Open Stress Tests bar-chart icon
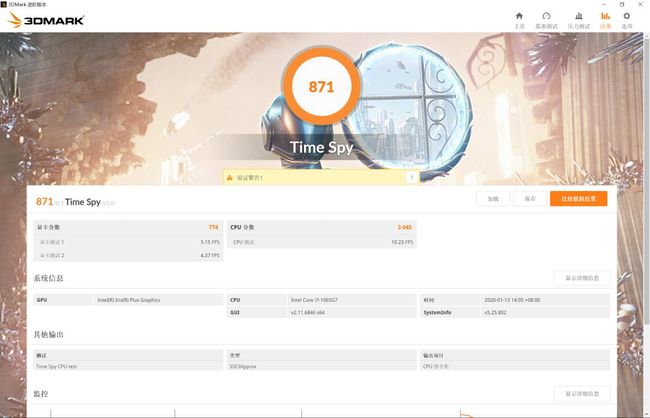This screenshot has height=418, width=650. click(579, 16)
